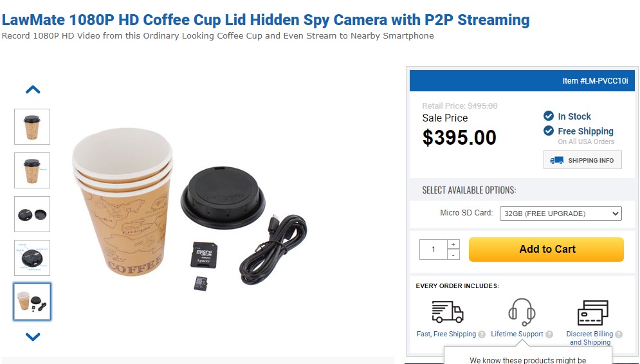The height and width of the screenshot is (364, 640).
Task: Select first thumbnail of cup with lid
Action: [x=32, y=127]
